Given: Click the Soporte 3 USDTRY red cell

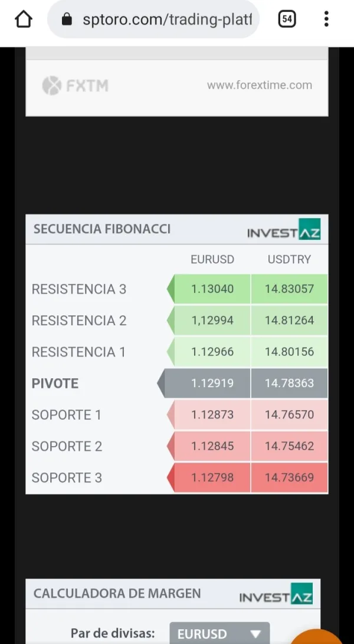Looking at the screenshot, I should pyautogui.click(x=289, y=478).
